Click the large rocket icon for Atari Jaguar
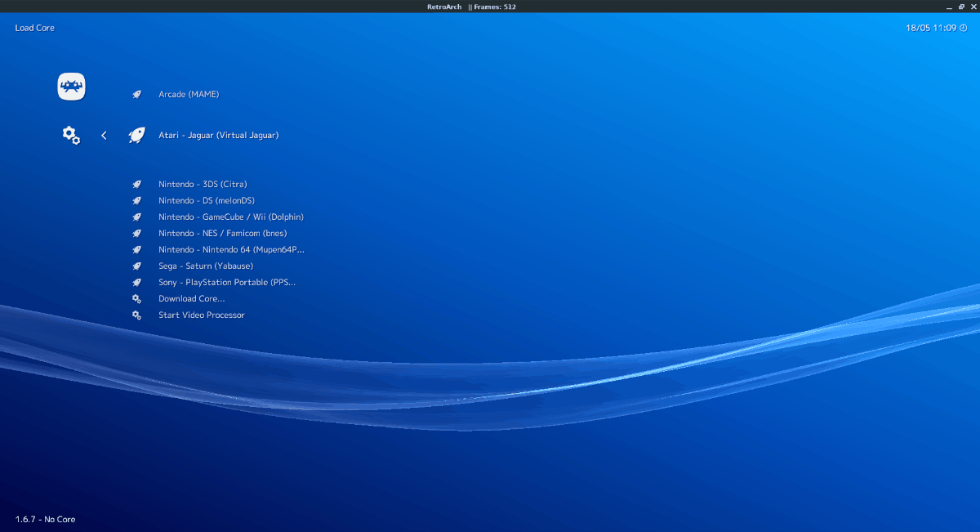The image size is (980, 532). 136,136
